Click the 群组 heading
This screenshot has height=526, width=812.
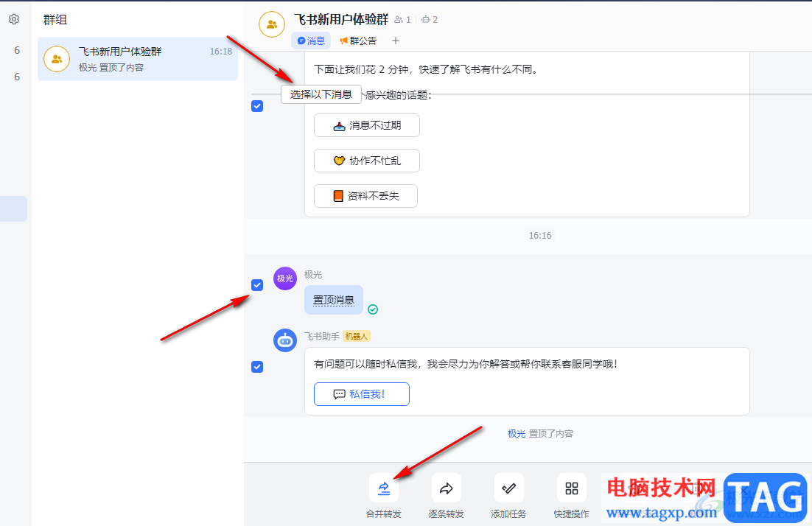pyautogui.click(x=55, y=20)
